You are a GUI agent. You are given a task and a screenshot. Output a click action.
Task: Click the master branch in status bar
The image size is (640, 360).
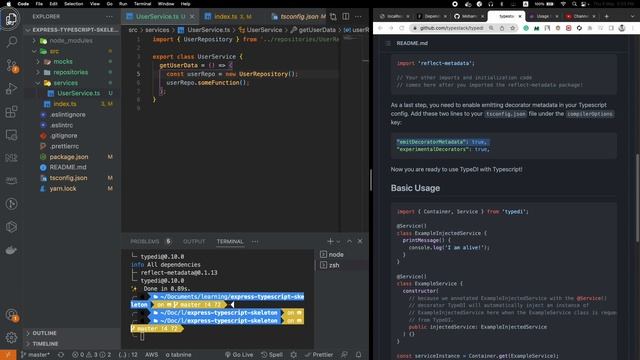pos(36,355)
